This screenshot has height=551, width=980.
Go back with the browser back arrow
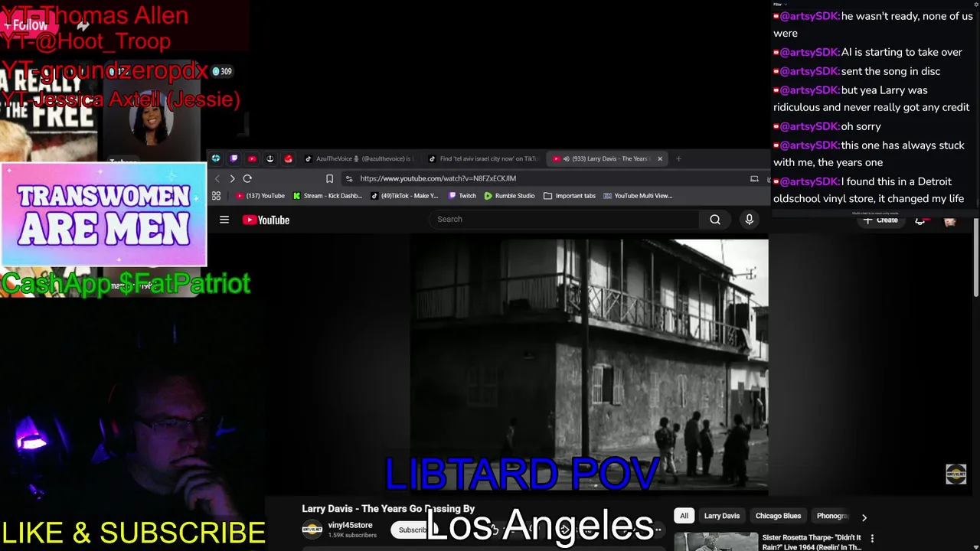pos(217,178)
